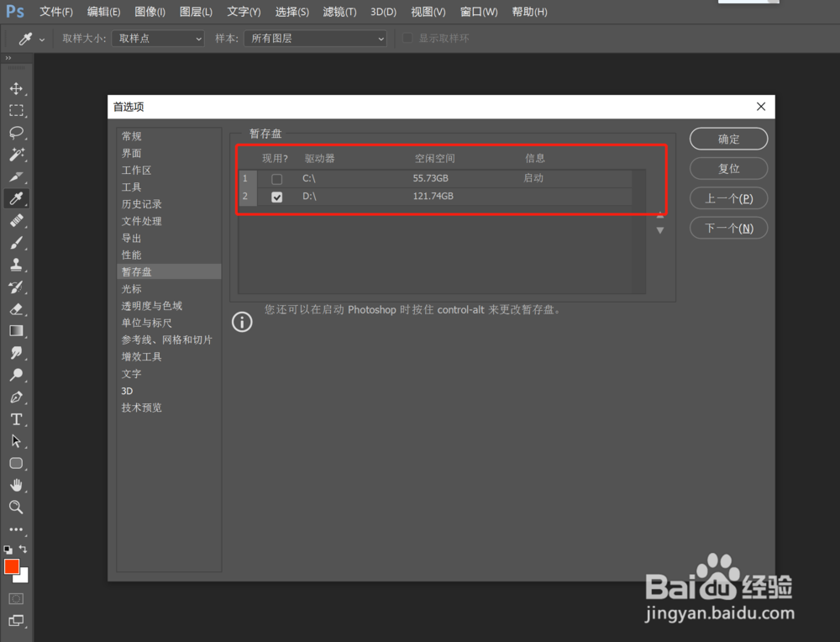The width and height of the screenshot is (840, 642).
Task: Click scratch disk list vertical scrollbar
Action: [x=638, y=231]
